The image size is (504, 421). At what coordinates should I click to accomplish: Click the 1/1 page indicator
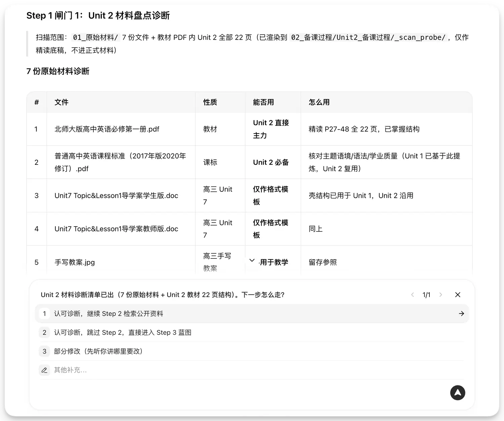tap(426, 295)
